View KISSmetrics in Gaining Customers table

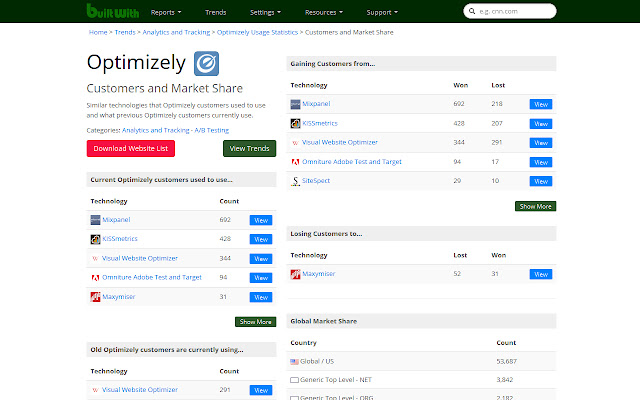tap(541, 124)
